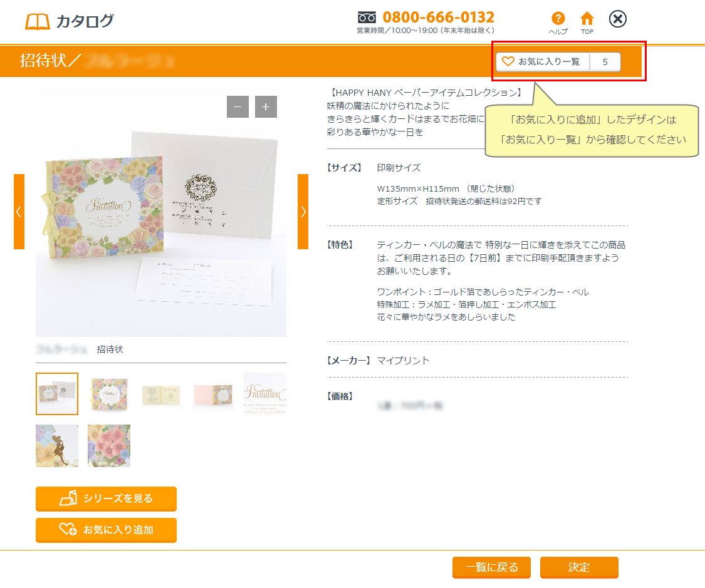Select the fourth thumbnail with pink card
705x588 pixels.
(213, 394)
